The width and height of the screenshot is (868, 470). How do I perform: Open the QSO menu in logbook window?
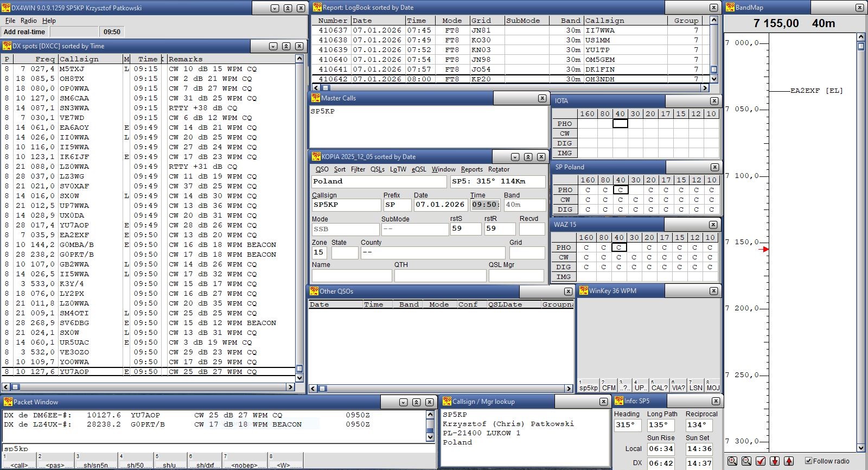(x=322, y=169)
